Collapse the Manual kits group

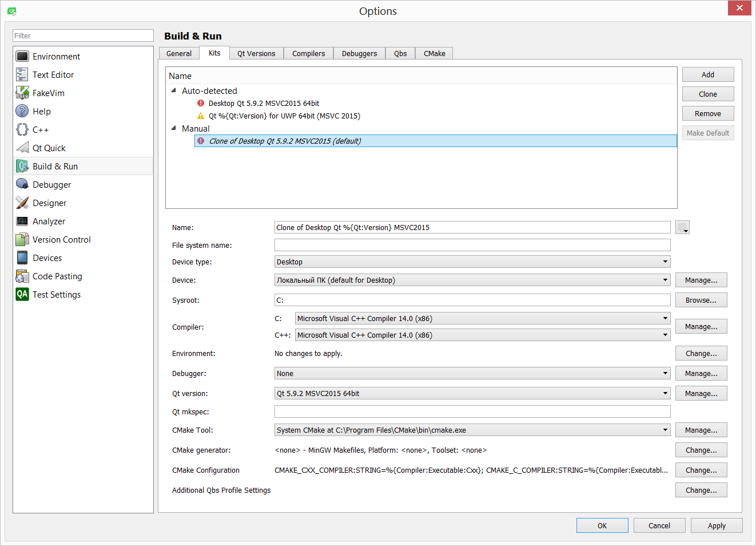click(x=174, y=128)
